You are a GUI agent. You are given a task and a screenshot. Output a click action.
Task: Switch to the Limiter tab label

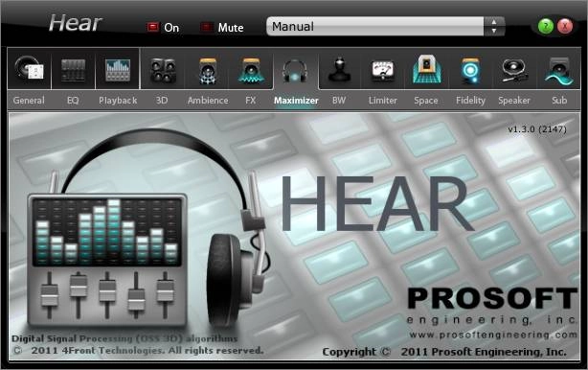coord(382,101)
